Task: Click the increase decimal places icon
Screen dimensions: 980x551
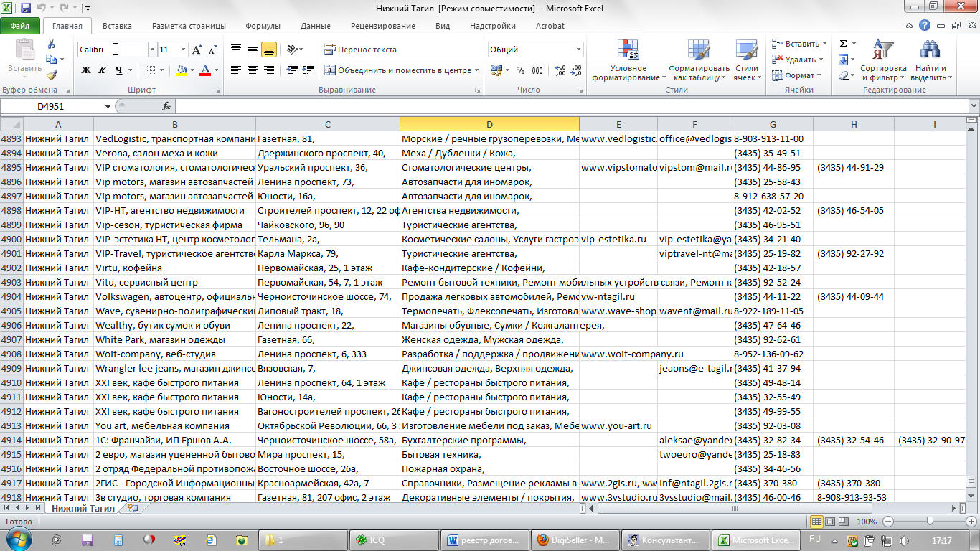Action: 560,70
